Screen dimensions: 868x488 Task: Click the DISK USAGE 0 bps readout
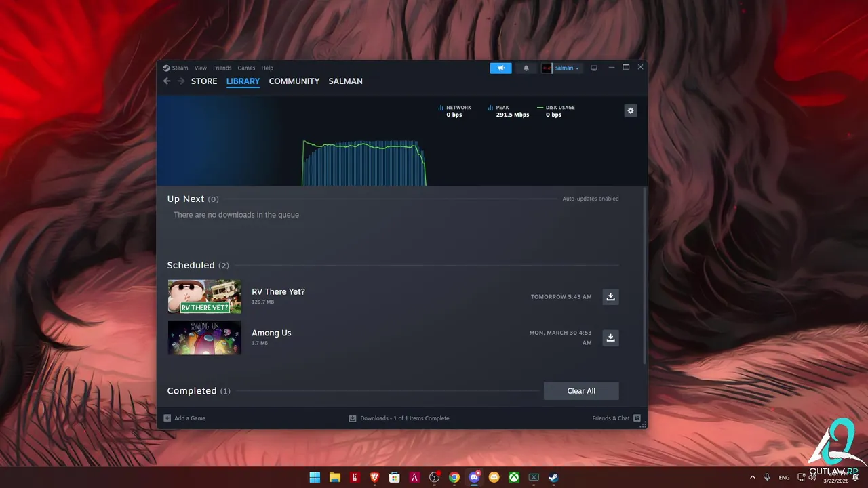point(556,111)
